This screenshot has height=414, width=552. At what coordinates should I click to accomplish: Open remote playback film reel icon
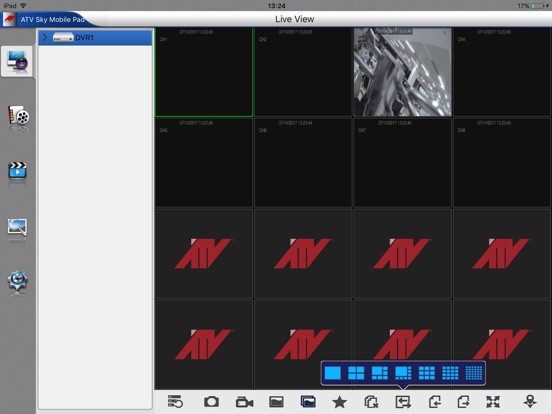pyautogui.click(x=18, y=116)
